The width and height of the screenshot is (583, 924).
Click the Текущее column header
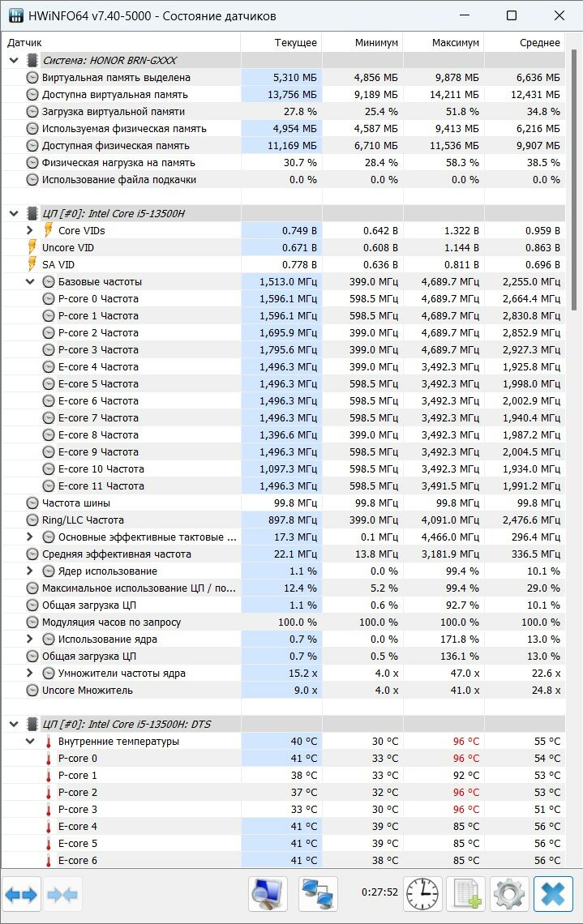click(x=281, y=42)
